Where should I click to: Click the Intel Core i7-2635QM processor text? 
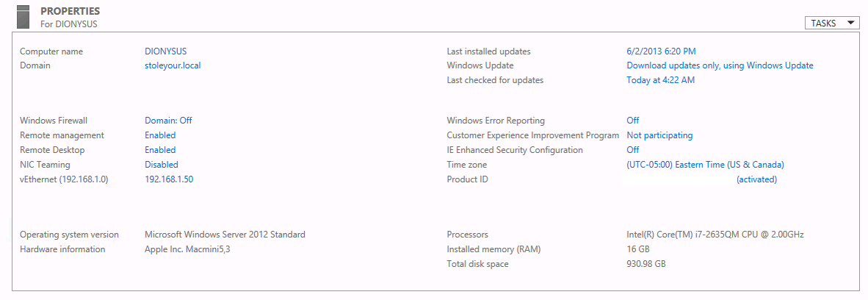click(x=715, y=235)
